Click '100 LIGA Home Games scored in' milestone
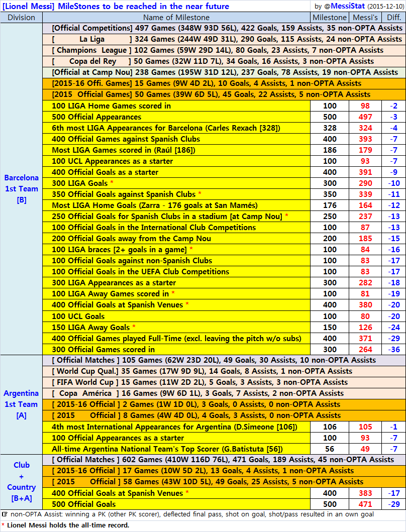 176,106
